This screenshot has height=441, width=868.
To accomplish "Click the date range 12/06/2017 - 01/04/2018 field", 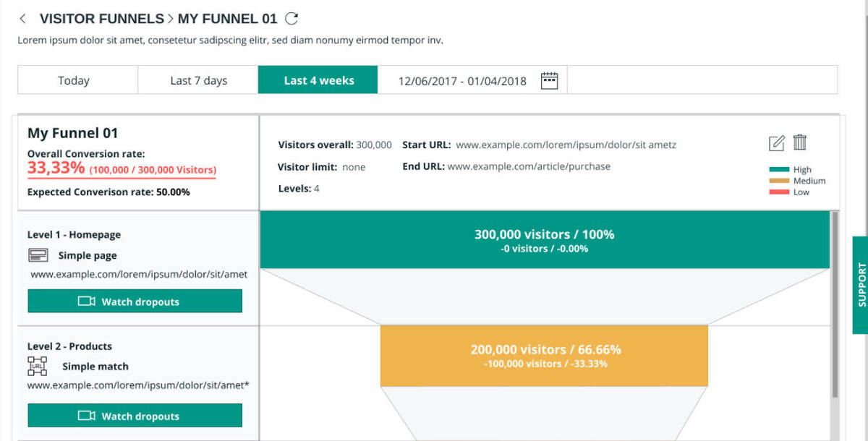I will coord(462,80).
